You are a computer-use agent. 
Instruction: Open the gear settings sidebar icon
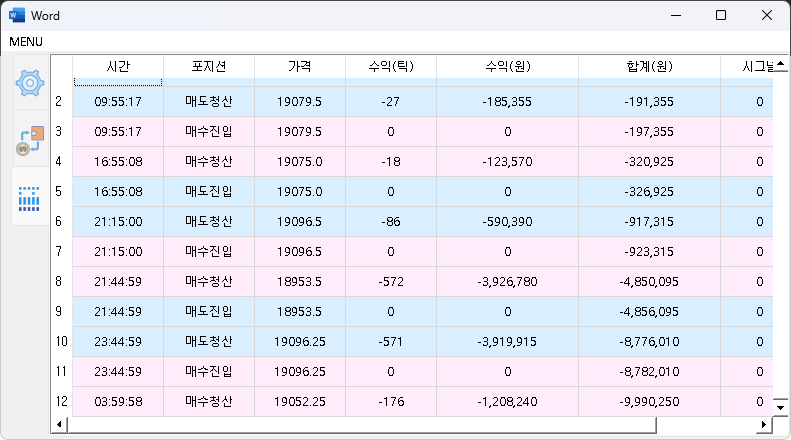click(x=31, y=83)
